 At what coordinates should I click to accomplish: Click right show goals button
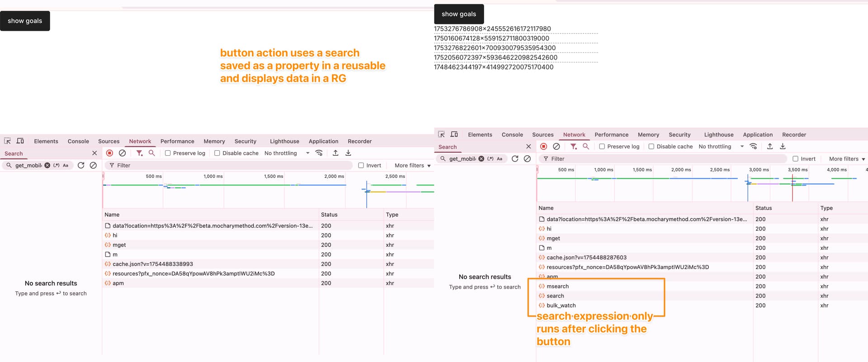[x=459, y=14]
